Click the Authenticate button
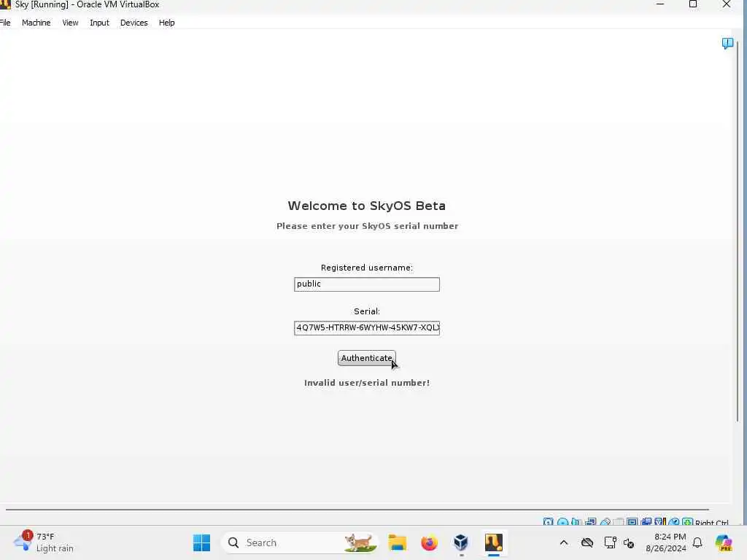 pos(366,358)
